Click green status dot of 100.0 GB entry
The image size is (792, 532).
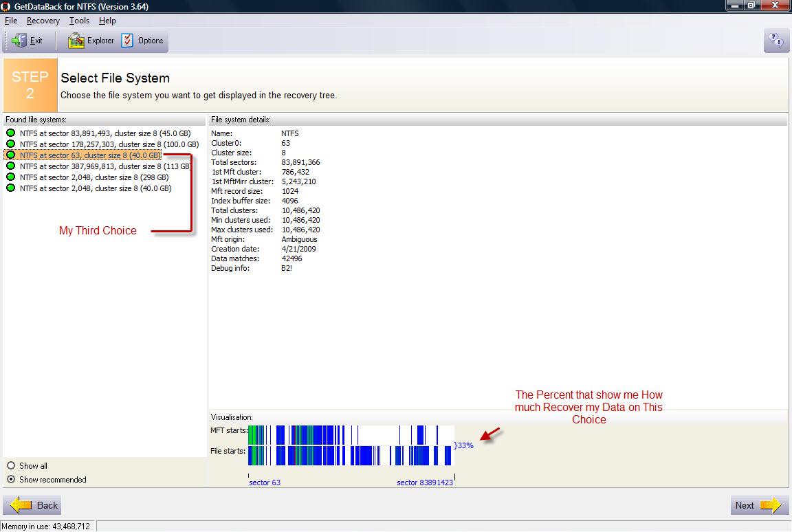pos(10,144)
